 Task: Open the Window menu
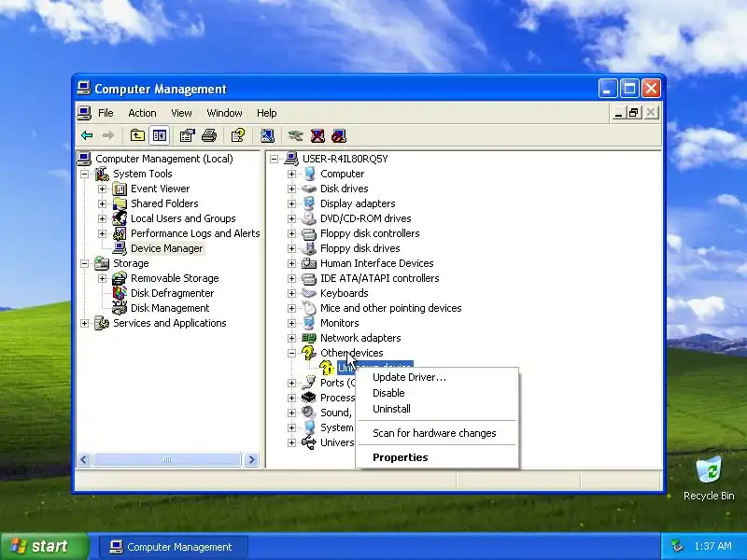coord(224,113)
